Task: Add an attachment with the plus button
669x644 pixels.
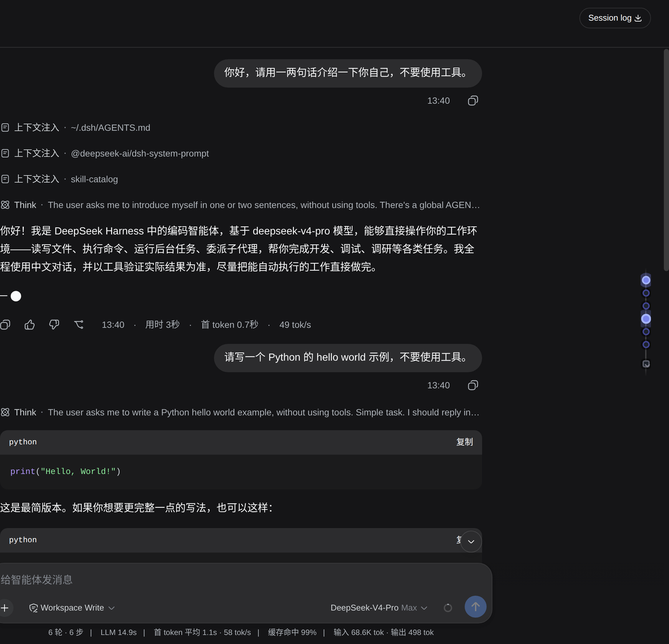Action: point(5,608)
